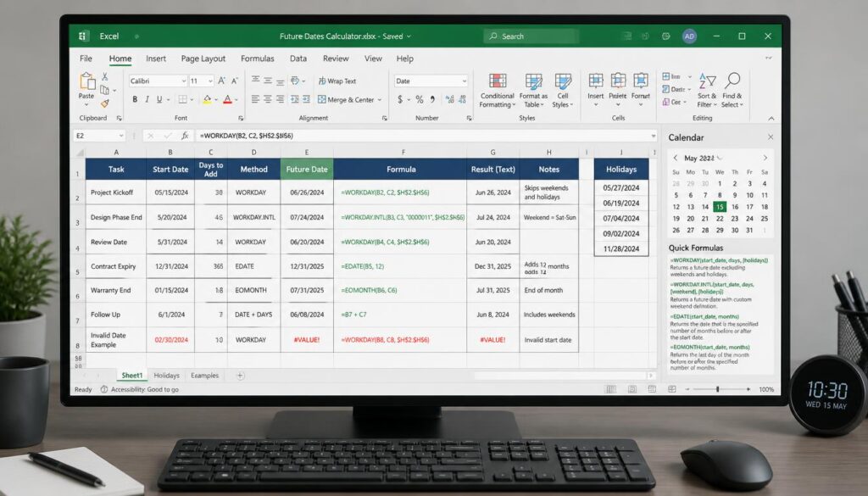Toggle Italic formatting
Viewport: 868px width, 496px height.
point(147,100)
